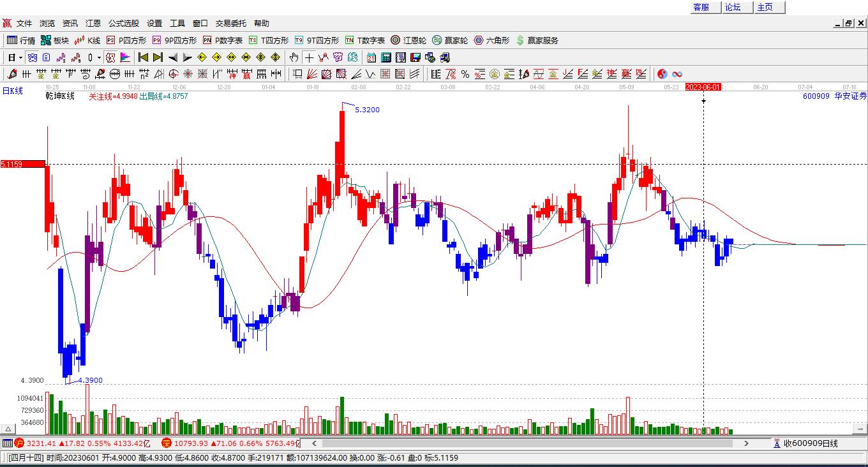Click the red-blue taiji icon

[x=662, y=74]
